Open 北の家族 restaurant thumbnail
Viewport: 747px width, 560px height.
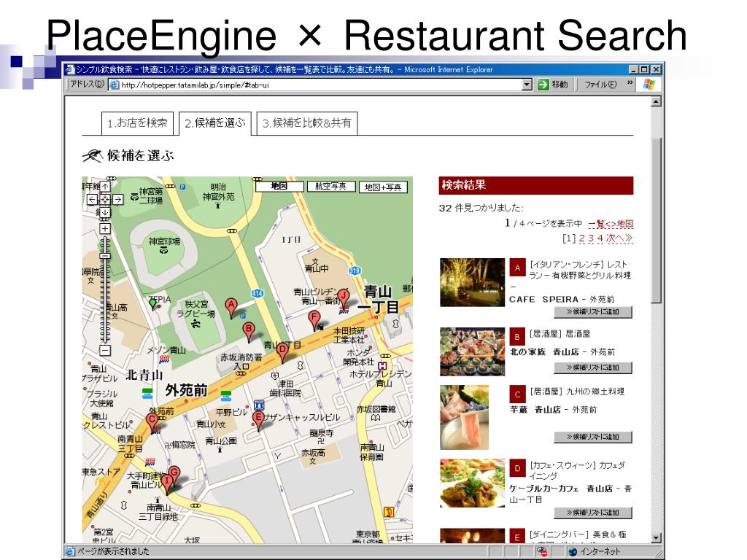[472, 351]
